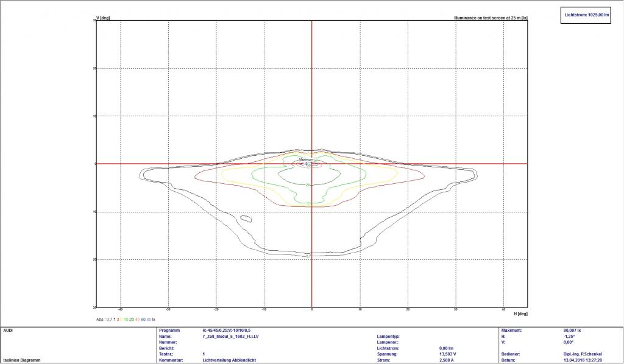
Task: Click the Spannung value 13,503 V
Action: (448, 354)
